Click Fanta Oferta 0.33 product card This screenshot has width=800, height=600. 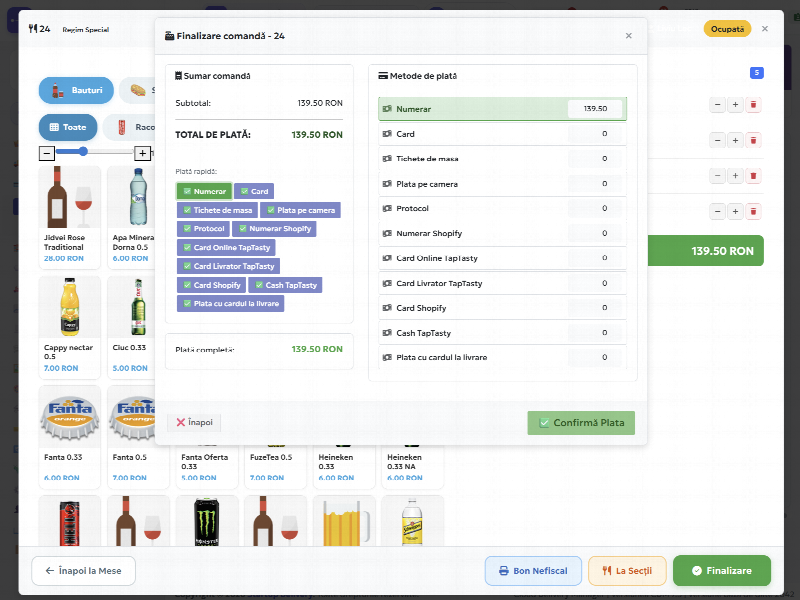(207, 466)
